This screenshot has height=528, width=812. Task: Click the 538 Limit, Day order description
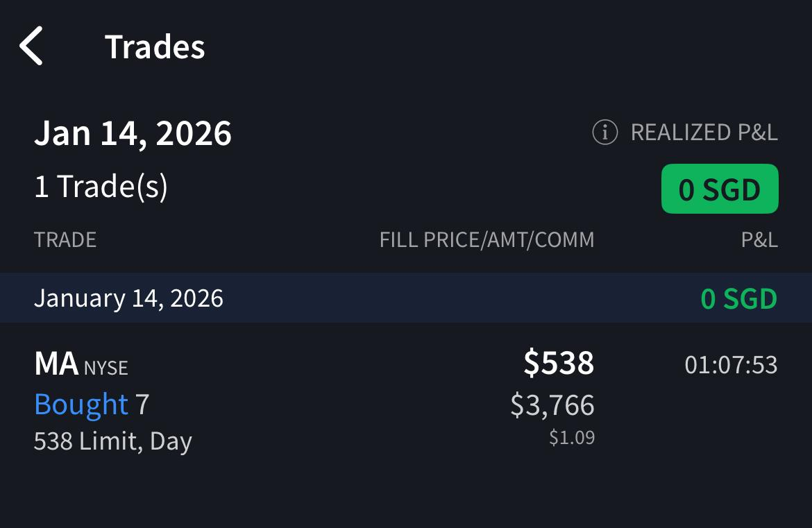[x=113, y=441]
